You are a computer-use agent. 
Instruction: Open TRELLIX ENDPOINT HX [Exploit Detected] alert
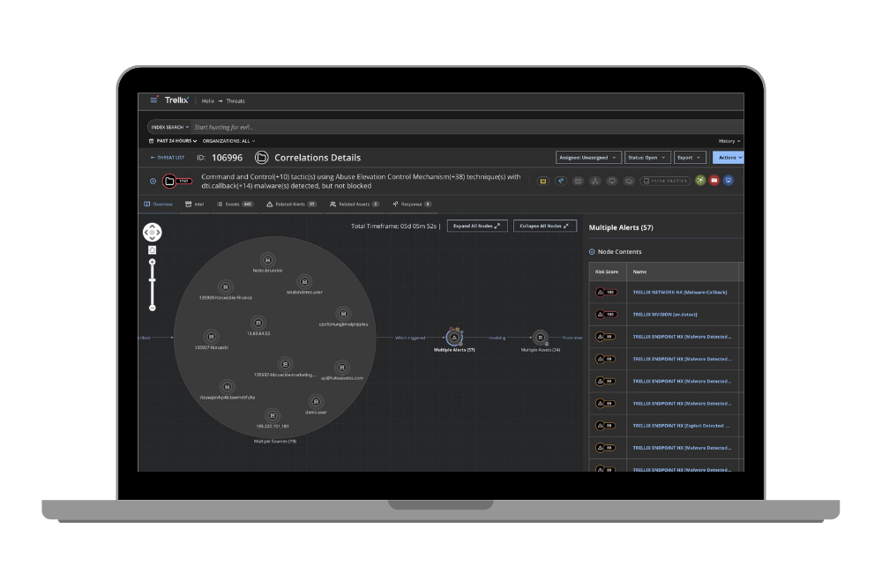pyautogui.click(x=681, y=426)
